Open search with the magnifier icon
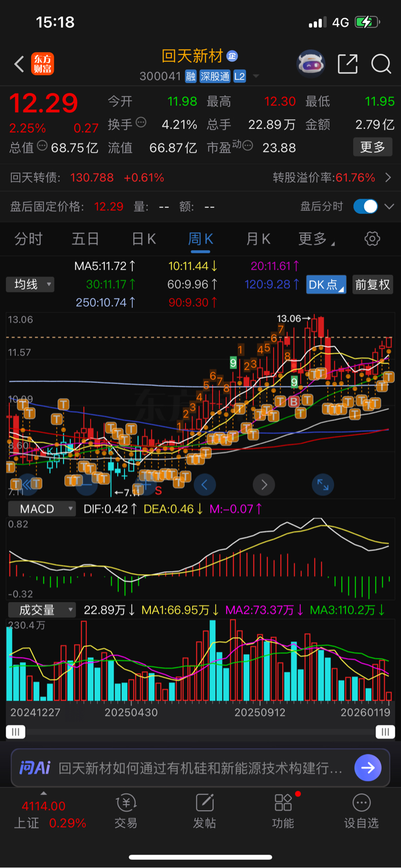This screenshot has height=868, width=401. coord(381,64)
